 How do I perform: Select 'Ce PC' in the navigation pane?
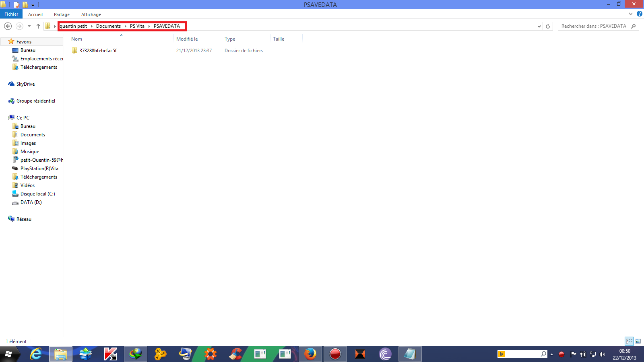23,118
